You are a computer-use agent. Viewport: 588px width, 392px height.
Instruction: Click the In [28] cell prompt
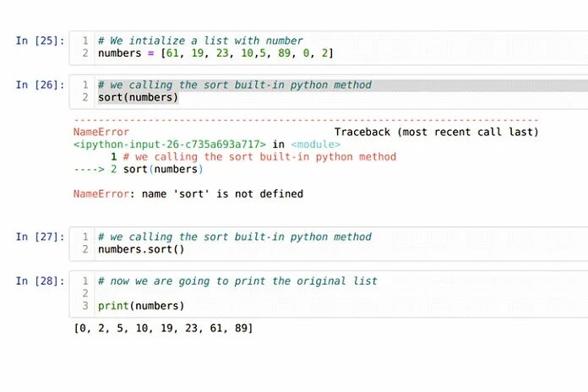[x=40, y=280]
